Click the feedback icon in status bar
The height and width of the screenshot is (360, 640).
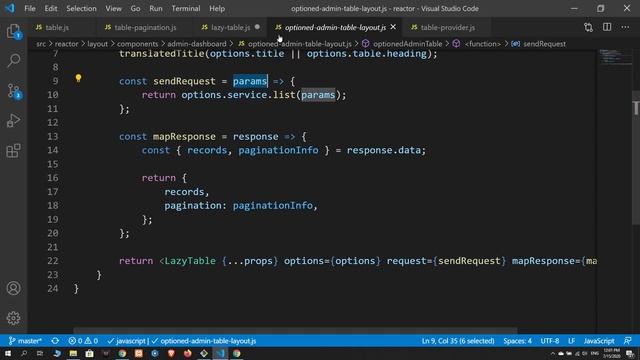tap(628, 341)
